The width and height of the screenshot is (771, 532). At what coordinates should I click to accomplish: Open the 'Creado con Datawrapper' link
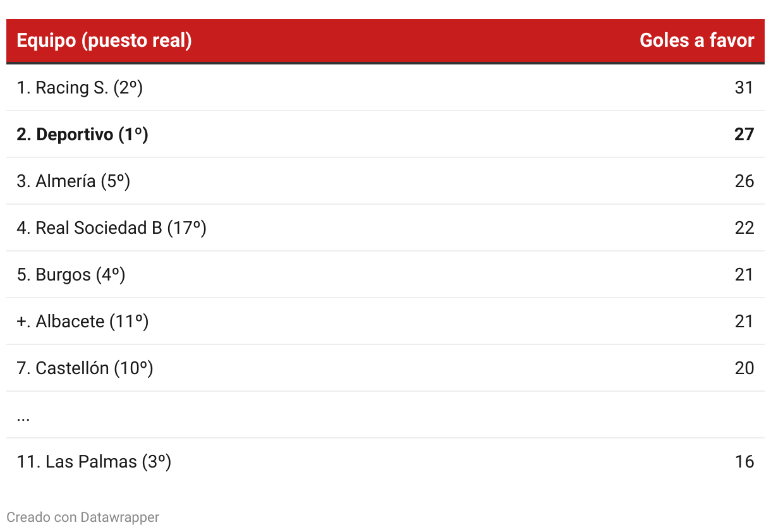point(83,517)
